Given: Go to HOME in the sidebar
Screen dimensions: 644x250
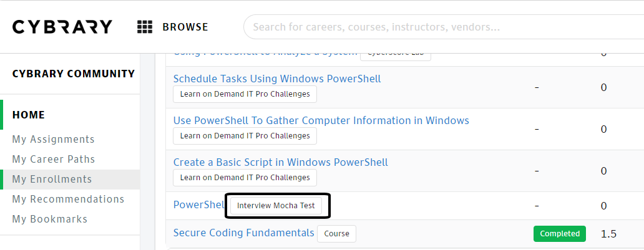Looking at the screenshot, I should (28, 115).
